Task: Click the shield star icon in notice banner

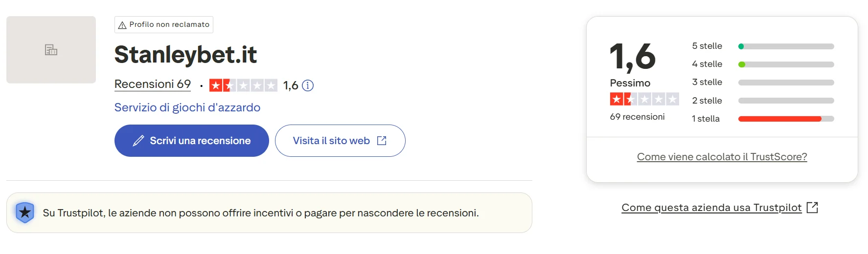Action: [25, 212]
